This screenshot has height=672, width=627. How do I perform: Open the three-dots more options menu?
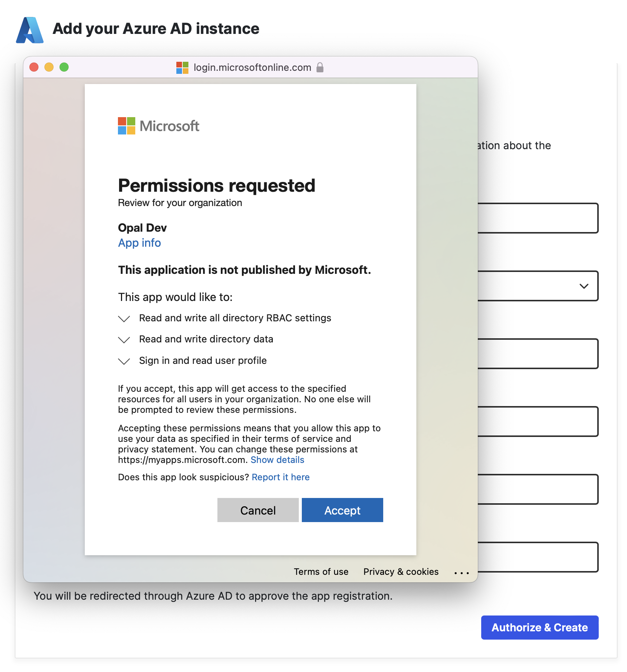pyautogui.click(x=462, y=573)
